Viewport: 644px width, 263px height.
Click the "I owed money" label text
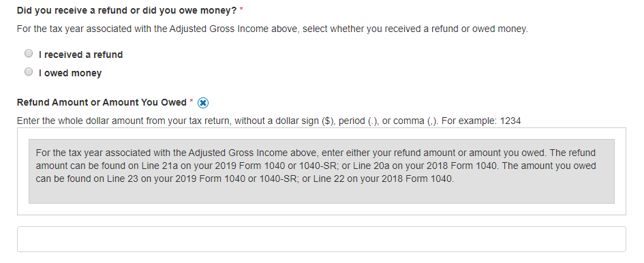click(x=70, y=73)
